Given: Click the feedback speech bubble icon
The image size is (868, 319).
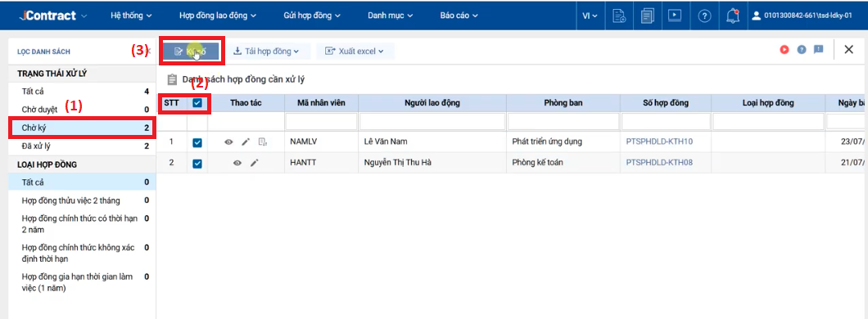Looking at the screenshot, I should point(818,50).
